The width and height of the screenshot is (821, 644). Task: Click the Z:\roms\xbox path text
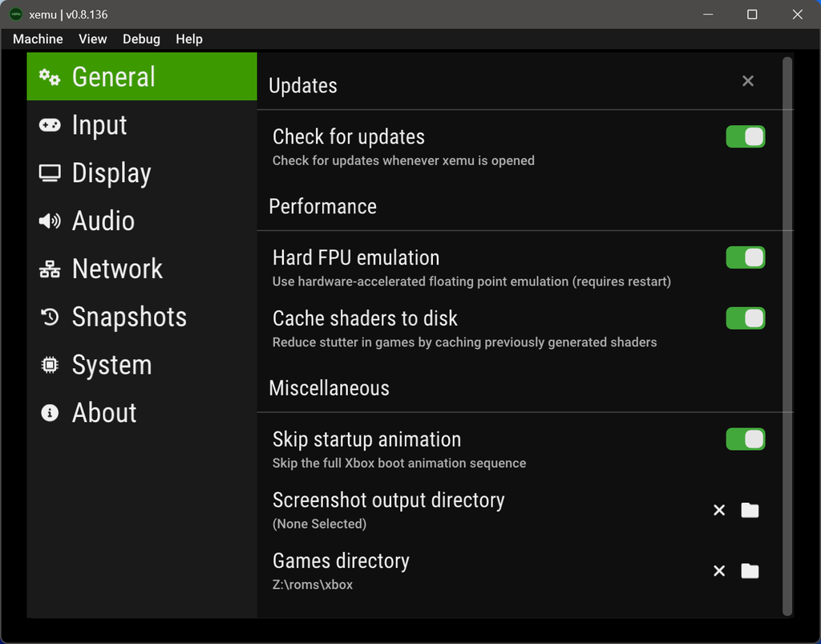pos(313,585)
